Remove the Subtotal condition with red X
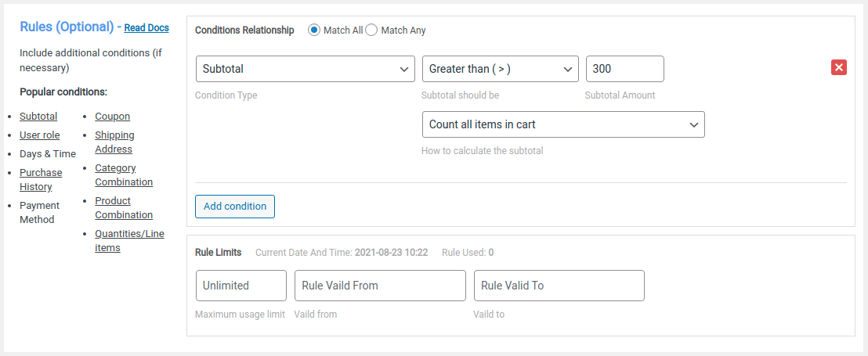This screenshot has height=356, width=868. [838, 68]
